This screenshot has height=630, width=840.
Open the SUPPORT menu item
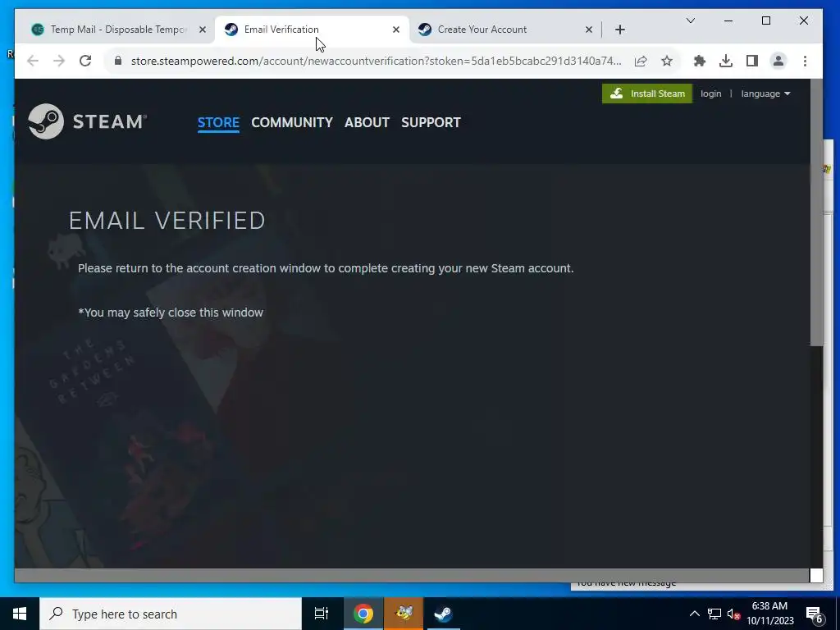point(431,122)
